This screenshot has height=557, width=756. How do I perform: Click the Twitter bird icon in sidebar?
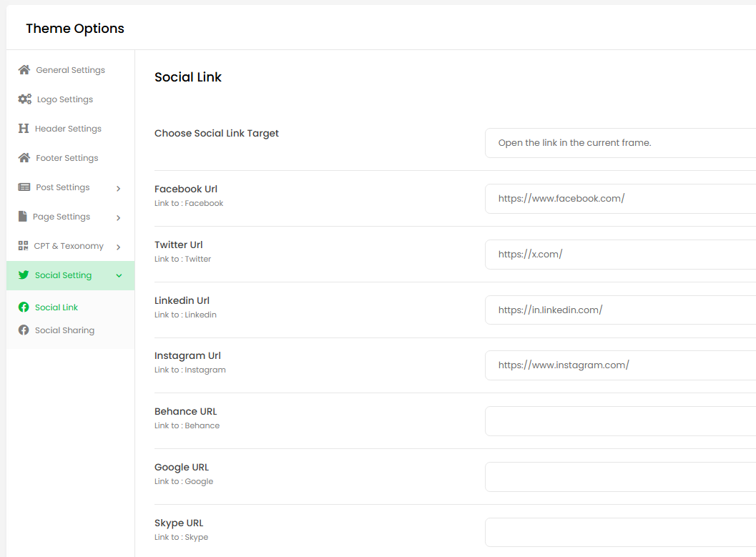pyautogui.click(x=24, y=275)
